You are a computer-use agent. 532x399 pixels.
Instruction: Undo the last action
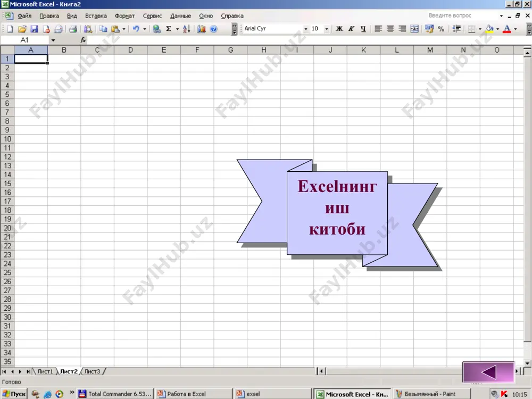click(x=136, y=29)
